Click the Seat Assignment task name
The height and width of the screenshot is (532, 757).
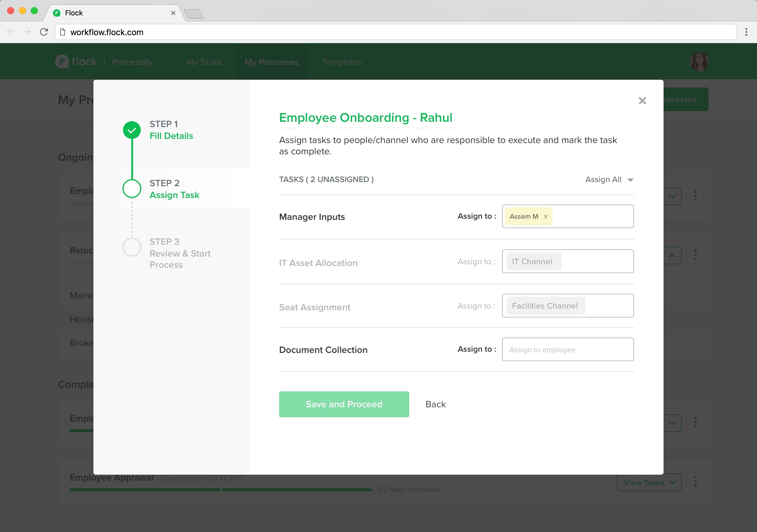315,307
